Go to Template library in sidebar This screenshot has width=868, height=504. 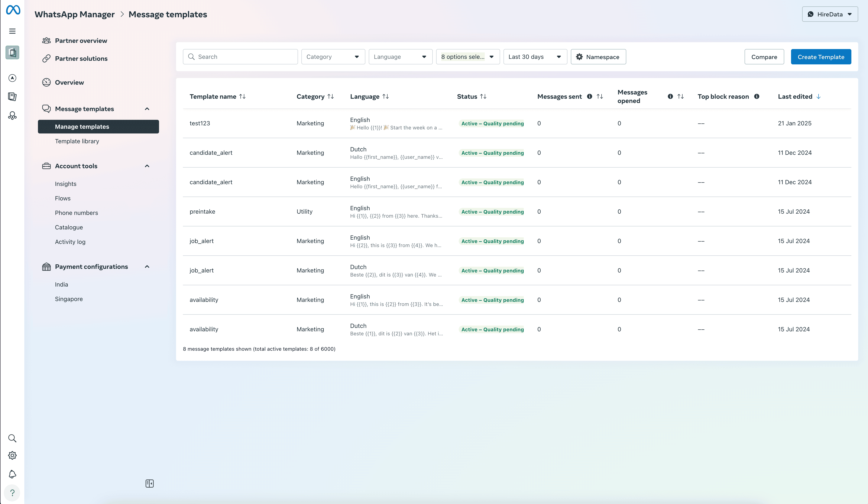(77, 141)
